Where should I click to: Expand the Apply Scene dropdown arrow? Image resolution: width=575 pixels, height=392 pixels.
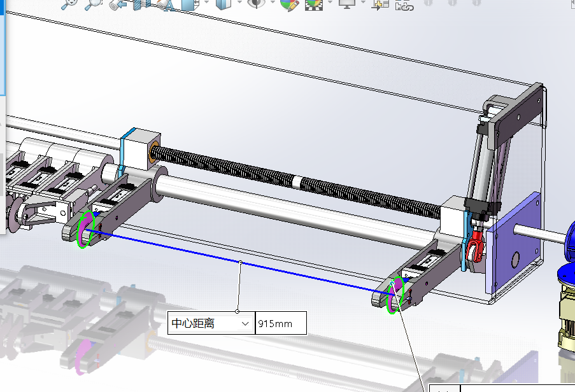[x=330, y=3]
